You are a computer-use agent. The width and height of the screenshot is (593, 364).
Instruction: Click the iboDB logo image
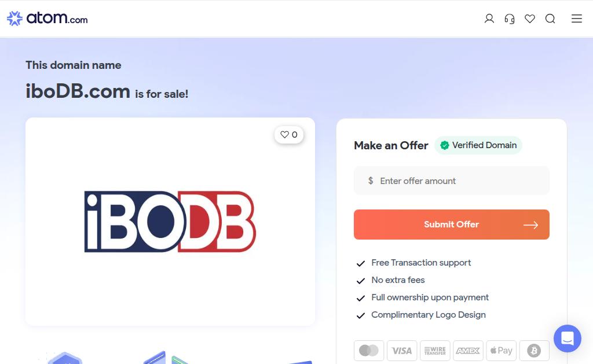(x=170, y=222)
